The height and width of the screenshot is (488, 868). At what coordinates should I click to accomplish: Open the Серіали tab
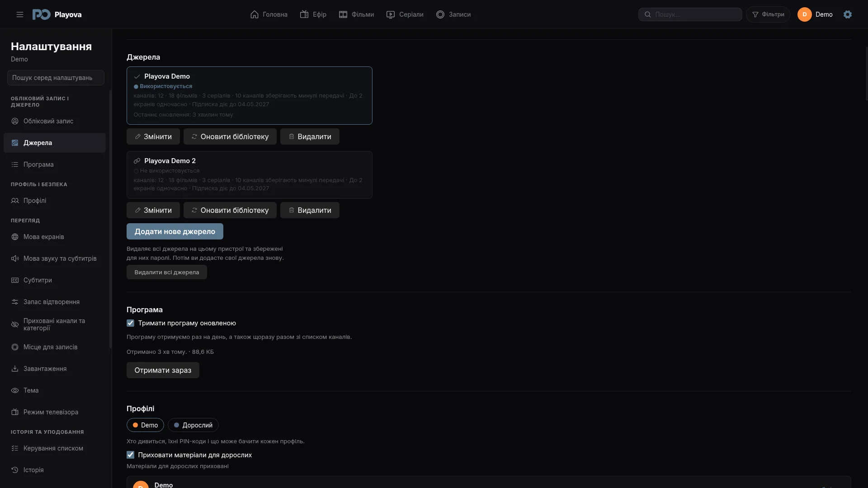[x=405, y=14]
